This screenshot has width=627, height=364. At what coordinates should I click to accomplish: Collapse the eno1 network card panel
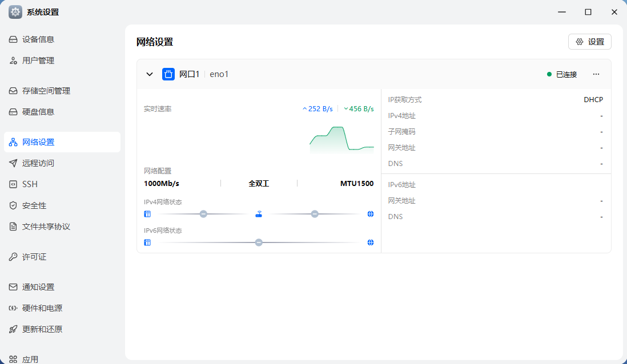(x=150, y=74)
